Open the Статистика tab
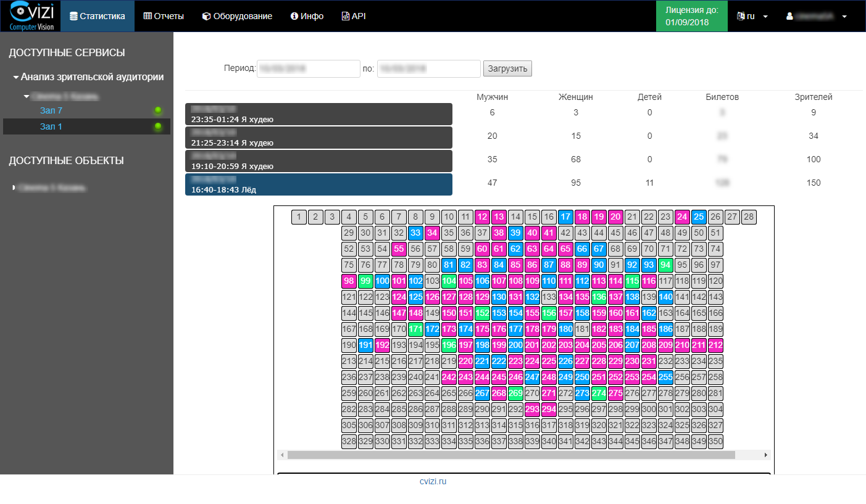This screenshot has width=866, height=504. click(98, 16)
